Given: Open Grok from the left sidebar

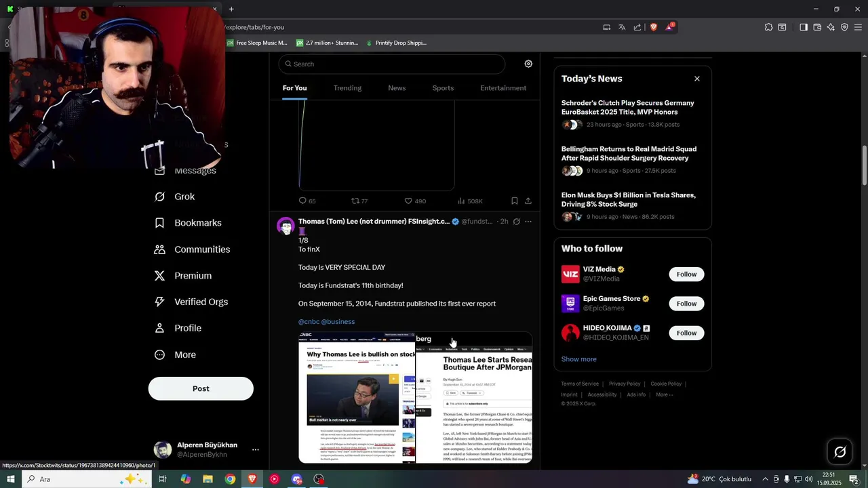Looking at the screenshot, I should pyautogui.click(x=175, y=197).
